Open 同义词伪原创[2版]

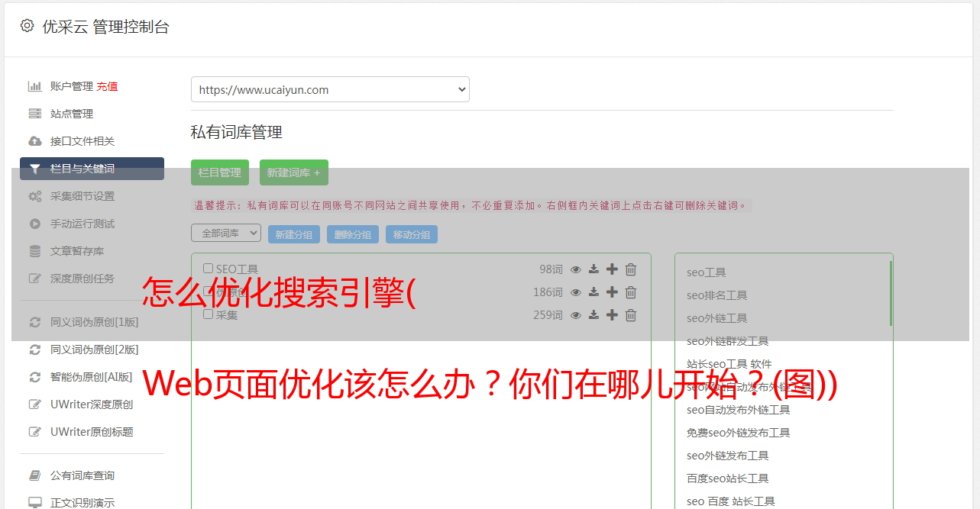pos(95,350)
